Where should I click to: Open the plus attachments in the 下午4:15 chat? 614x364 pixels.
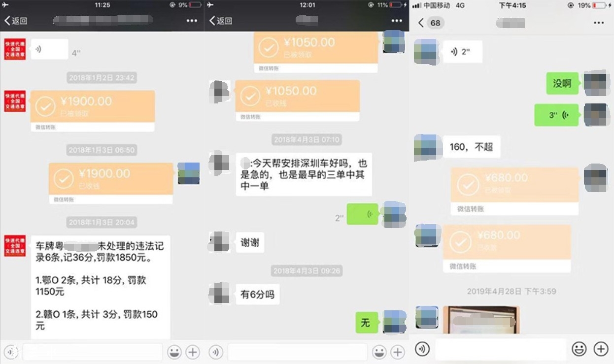coord(601,349)
